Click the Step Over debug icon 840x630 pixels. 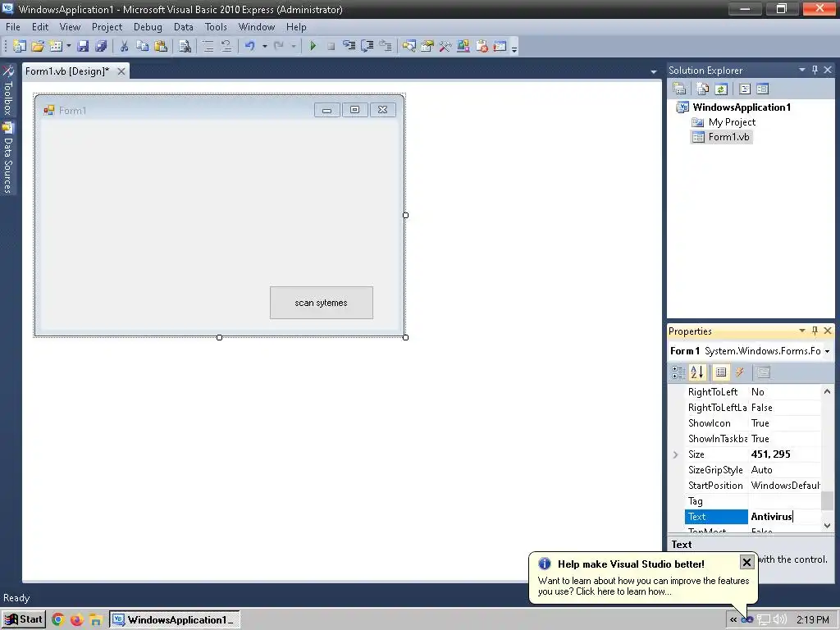[x=367, y=46]
